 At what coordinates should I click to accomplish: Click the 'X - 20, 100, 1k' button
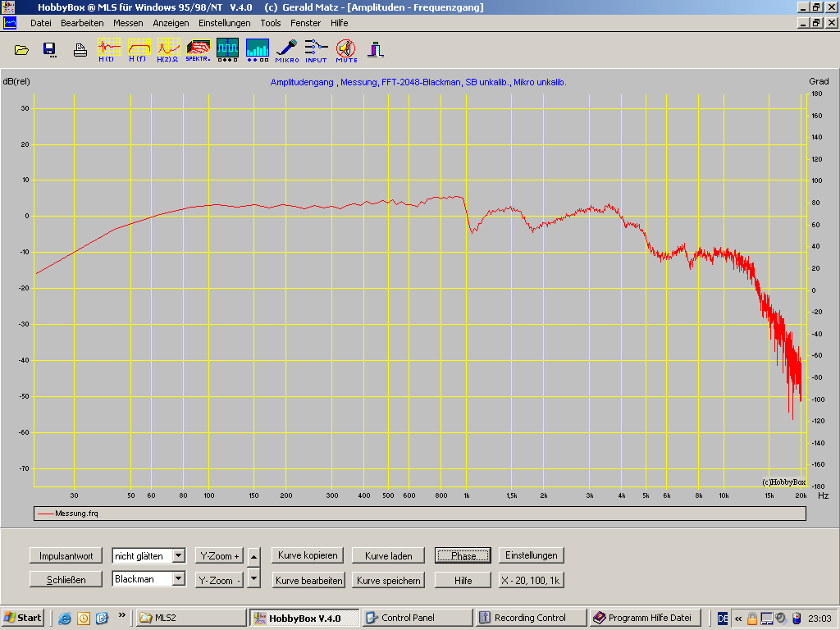(x=532, y=580)
